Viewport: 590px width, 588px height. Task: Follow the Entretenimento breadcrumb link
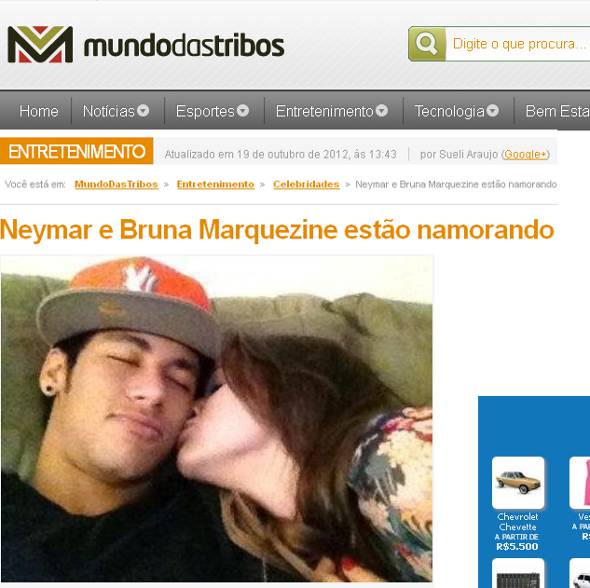pos(216,184)
